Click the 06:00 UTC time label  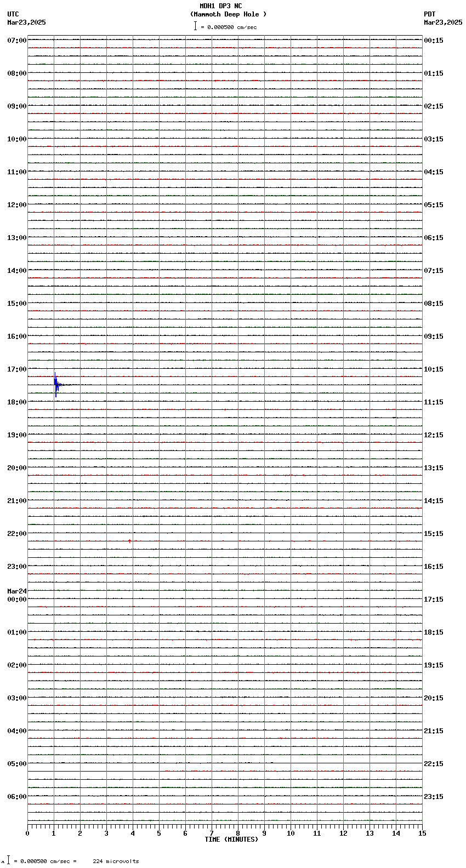(17, 797)
